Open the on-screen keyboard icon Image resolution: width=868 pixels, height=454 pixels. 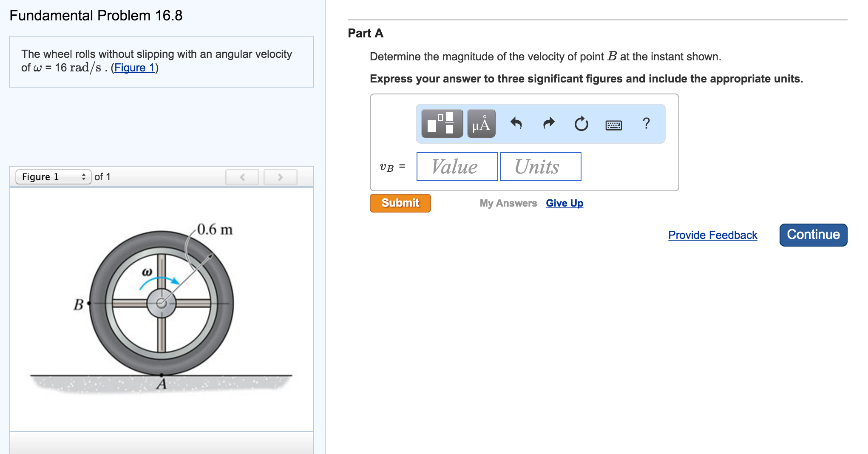pos(614,125)
